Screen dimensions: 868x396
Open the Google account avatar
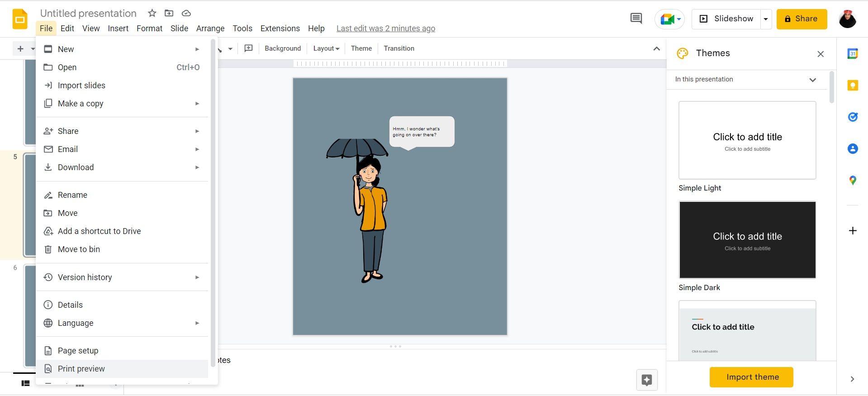[x=847, y=19]
